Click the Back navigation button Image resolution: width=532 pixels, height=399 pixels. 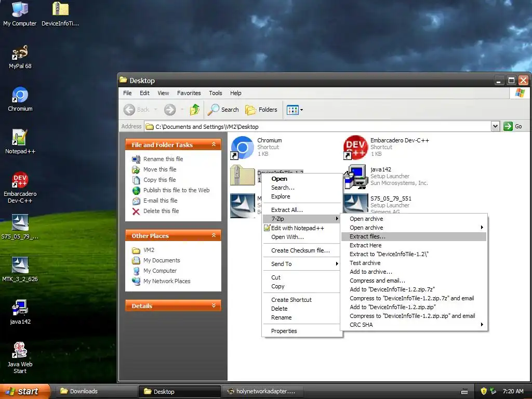(137, 110)
